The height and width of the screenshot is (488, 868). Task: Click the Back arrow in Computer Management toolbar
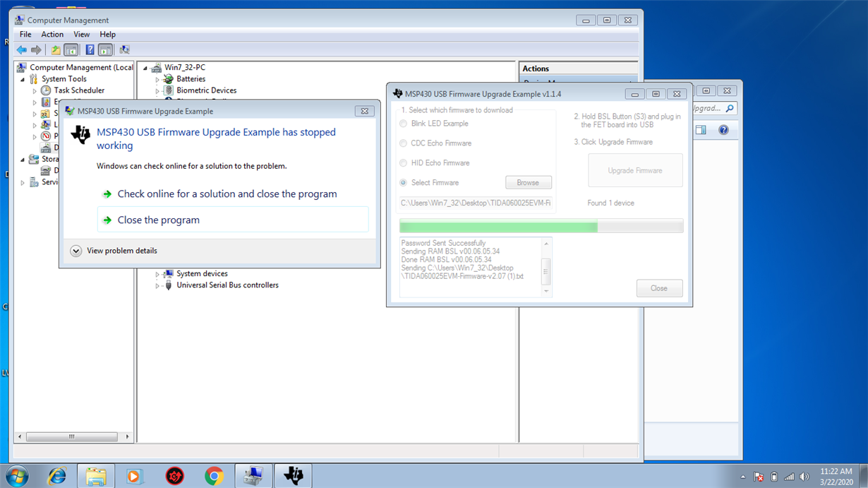tap(22, 50)
